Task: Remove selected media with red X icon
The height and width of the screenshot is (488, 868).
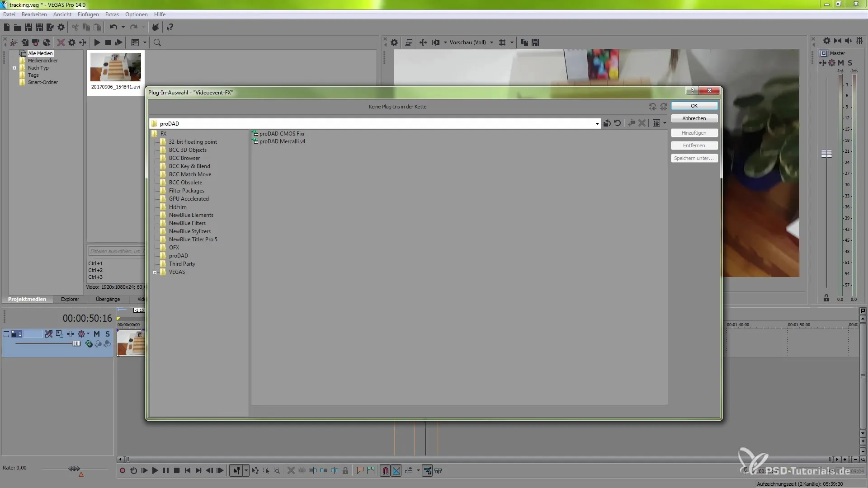Action: pos(61,42)
